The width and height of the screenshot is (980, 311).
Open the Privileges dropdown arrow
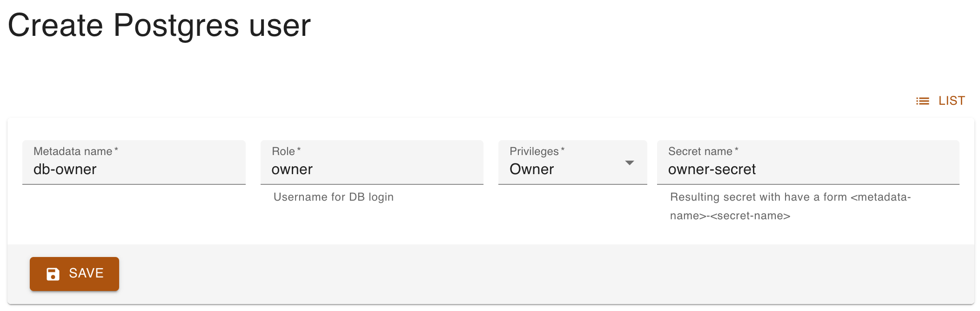[x=631, y=162]
